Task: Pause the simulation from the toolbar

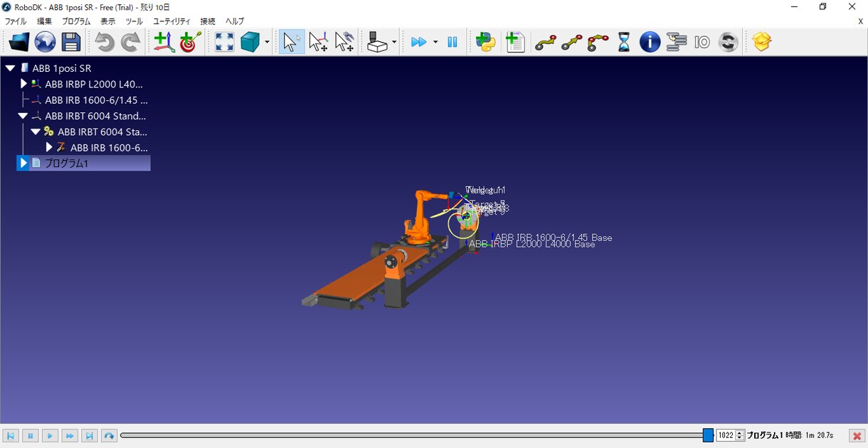Action: point(452,43)
